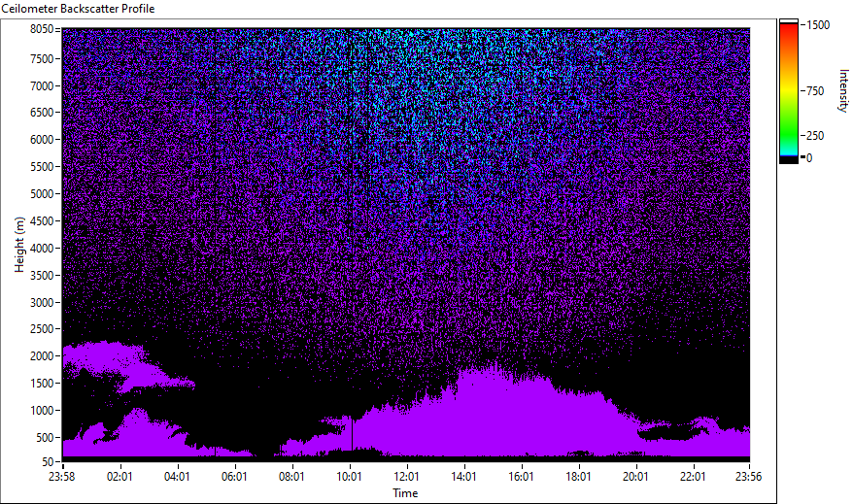Select the 12:01 time tick label
Viewport: 853px width, 504px height.
click(406, 477)
